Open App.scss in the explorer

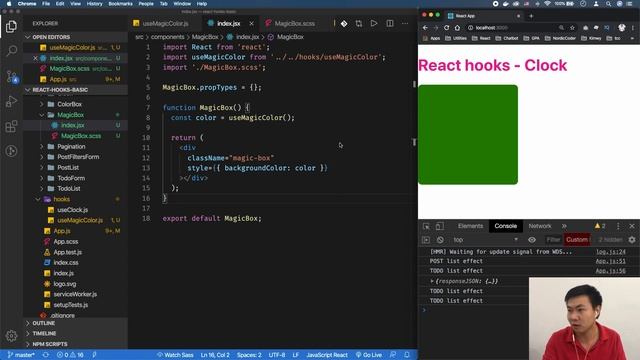(66, 242)
